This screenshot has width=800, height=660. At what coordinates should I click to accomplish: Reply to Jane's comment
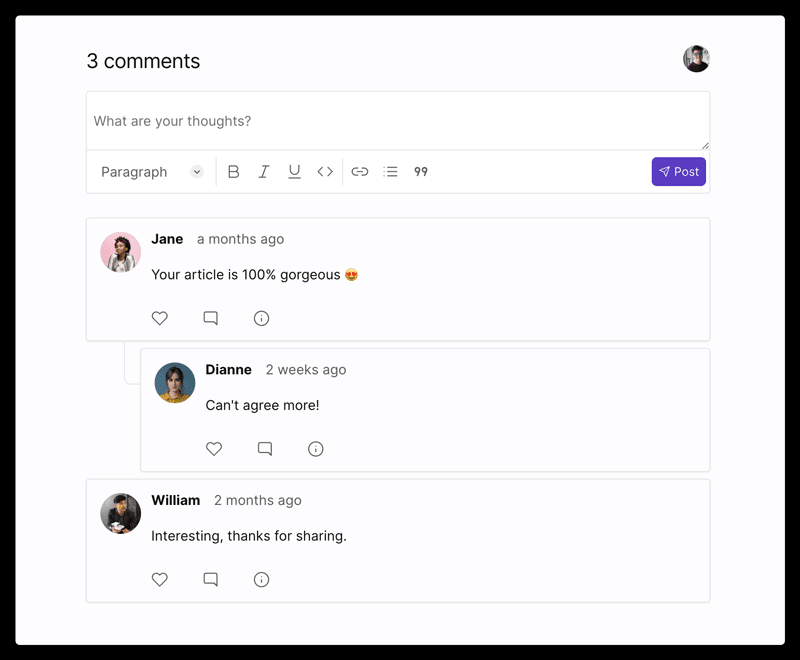click(x=211, y=318)
